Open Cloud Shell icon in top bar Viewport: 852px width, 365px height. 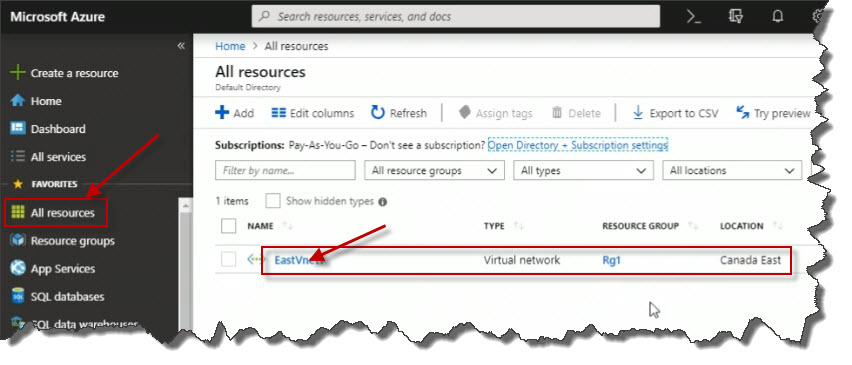click(x=693, y=16)
